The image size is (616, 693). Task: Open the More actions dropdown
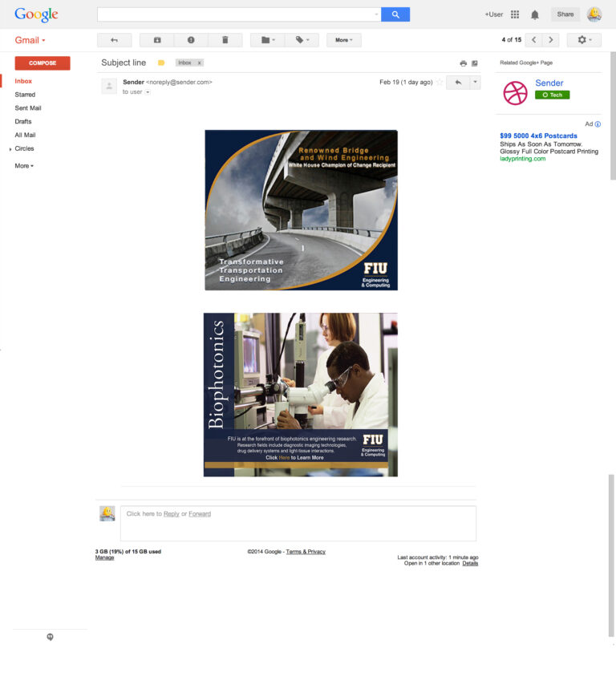344,40
